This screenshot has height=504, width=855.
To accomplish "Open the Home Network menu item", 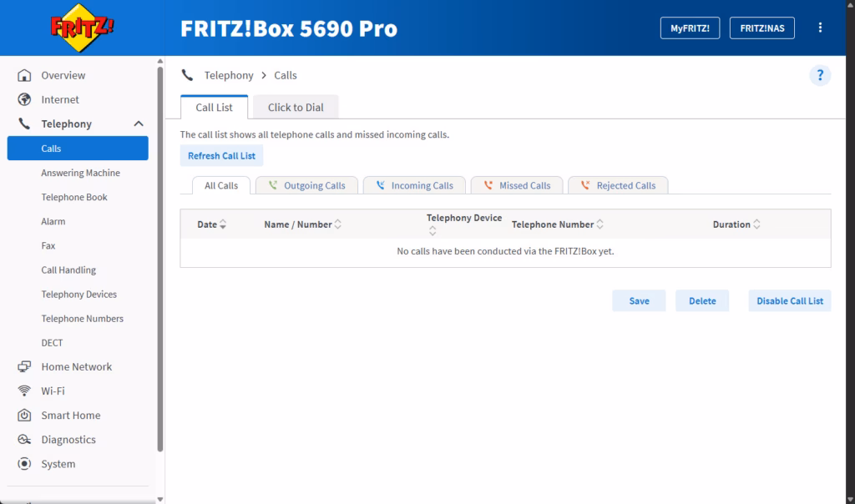I will (78, 366).
